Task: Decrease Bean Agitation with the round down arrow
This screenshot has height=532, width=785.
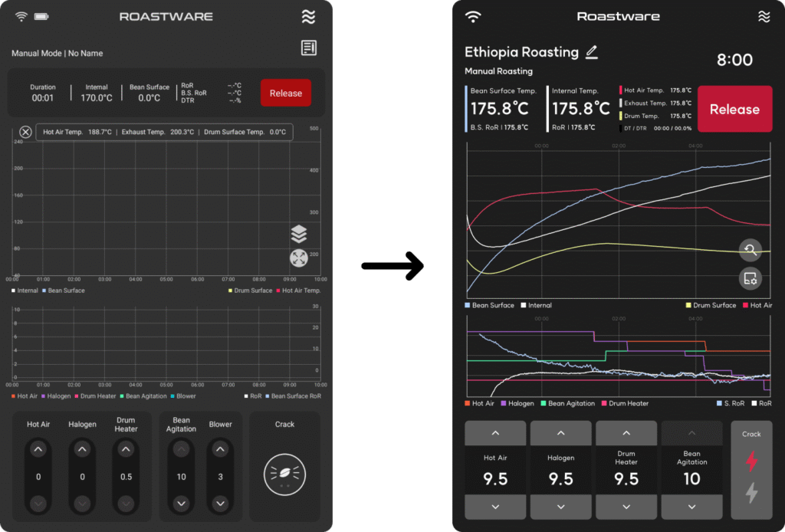Action: pos(181,504)
